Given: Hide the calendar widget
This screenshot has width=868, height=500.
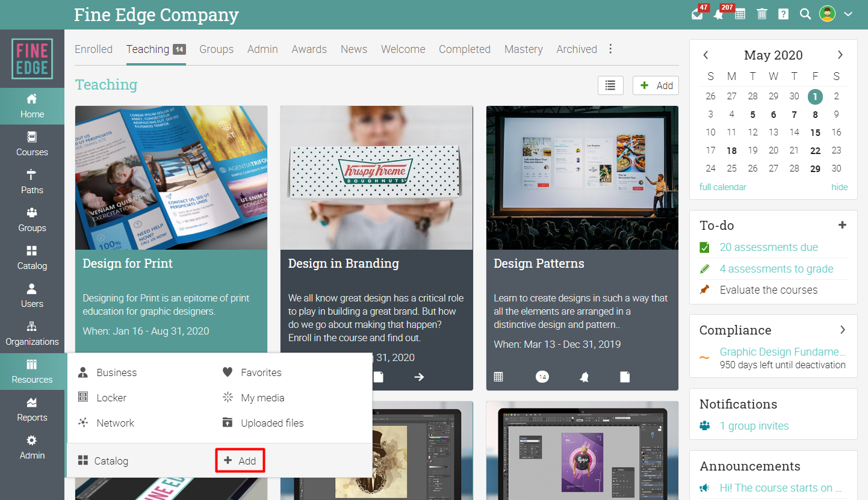Looking at the screenshot, I should click(x=839, y=187).
